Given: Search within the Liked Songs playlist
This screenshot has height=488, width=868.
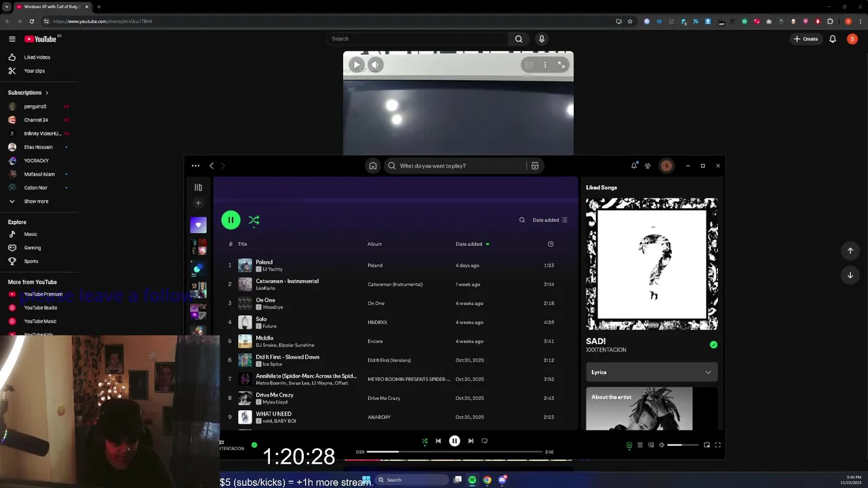Looking at the screenshot, I should point(521,220).
